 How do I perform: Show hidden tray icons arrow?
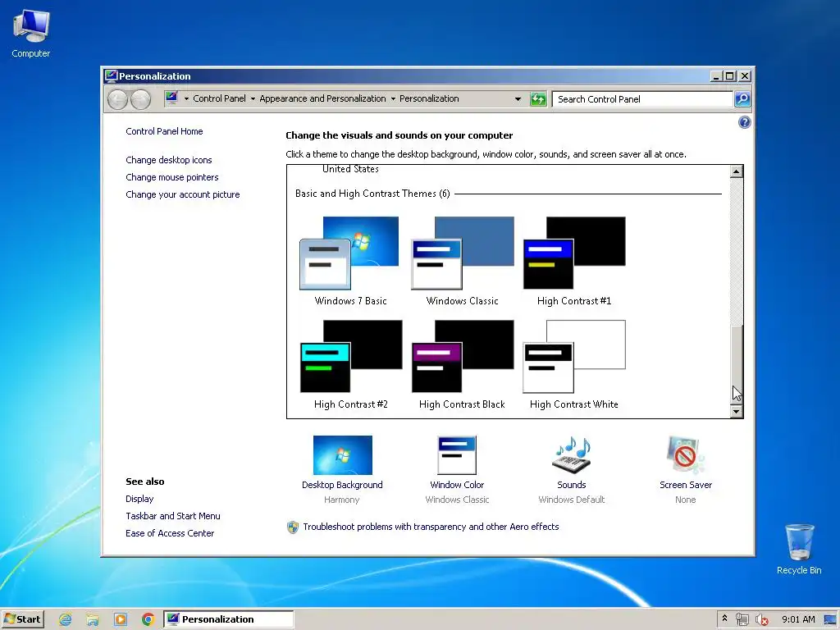pos(724,619)
